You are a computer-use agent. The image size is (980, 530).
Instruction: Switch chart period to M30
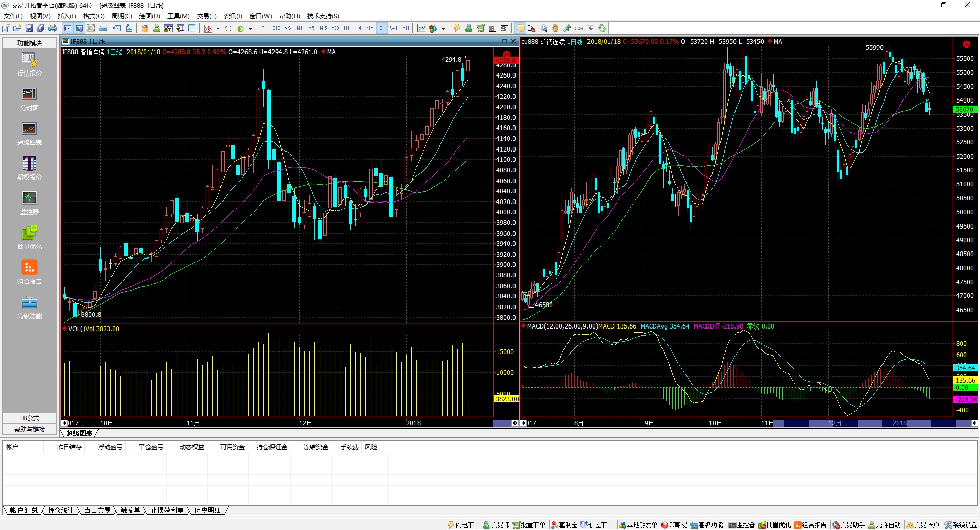click(335, 28)
